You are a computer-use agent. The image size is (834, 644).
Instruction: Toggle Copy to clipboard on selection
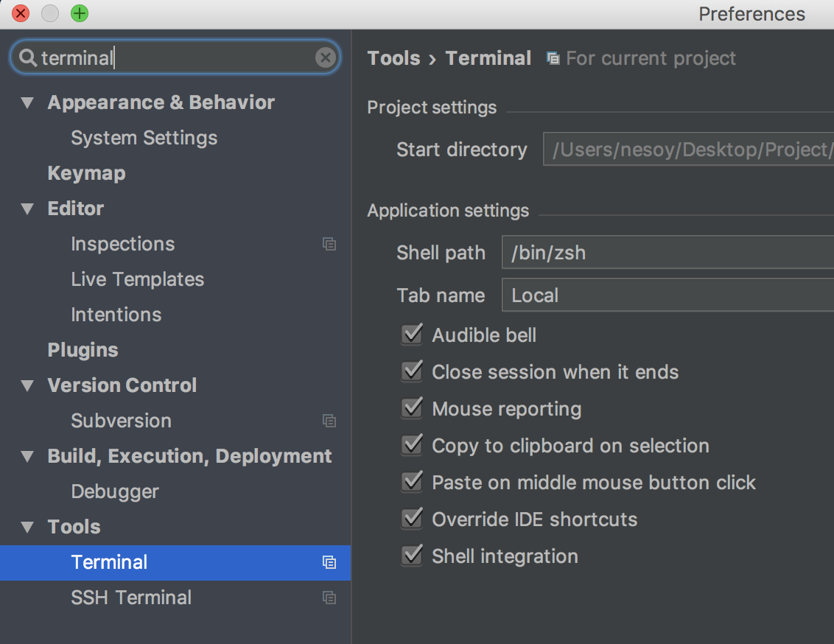[412, 445]
